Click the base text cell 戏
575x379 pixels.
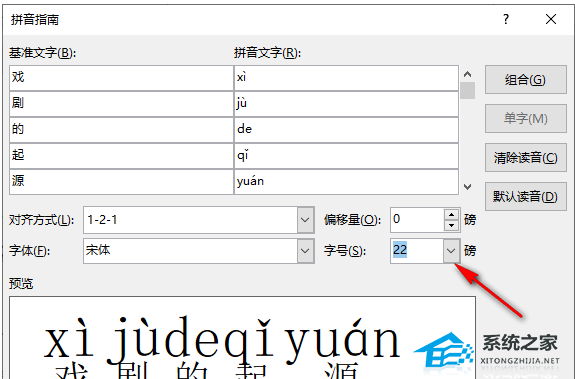click(x=121, y=78)
